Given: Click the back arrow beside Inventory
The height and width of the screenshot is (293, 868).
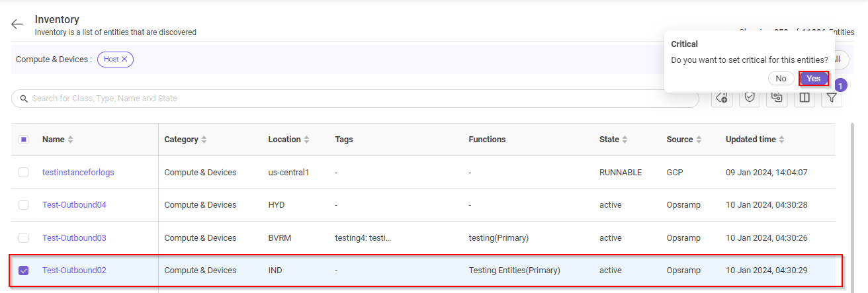Looking at the screenshot, I should [x=17, y=24].
